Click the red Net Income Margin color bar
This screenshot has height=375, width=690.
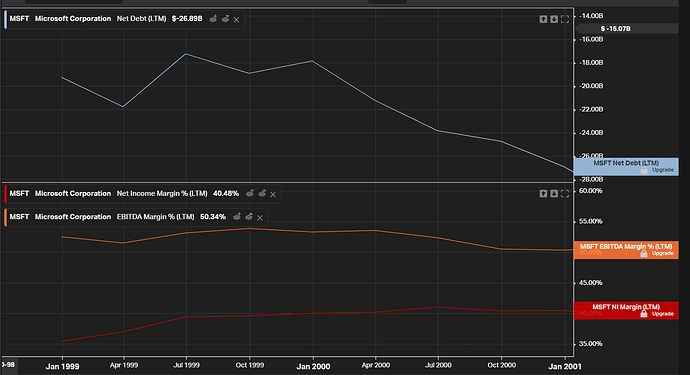(x=5, y=194)
